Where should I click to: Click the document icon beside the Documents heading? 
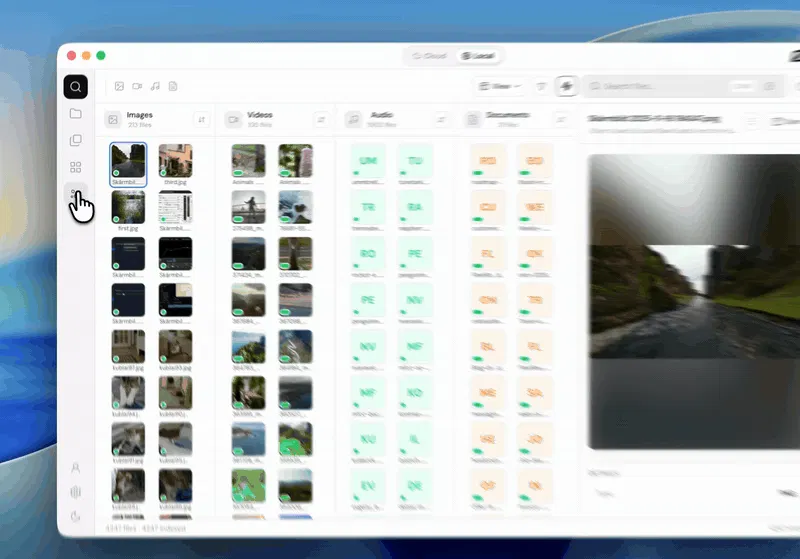(473, 119)
